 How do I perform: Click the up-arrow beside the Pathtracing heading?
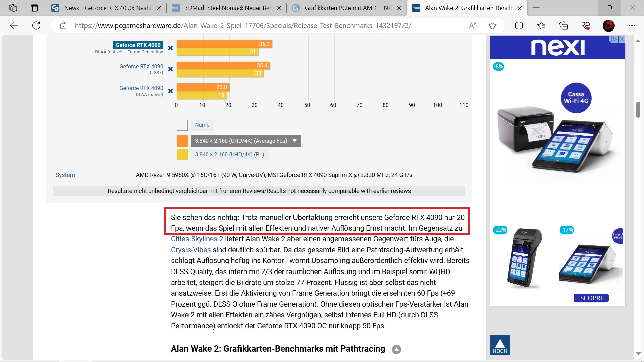(x=396, y=349)
